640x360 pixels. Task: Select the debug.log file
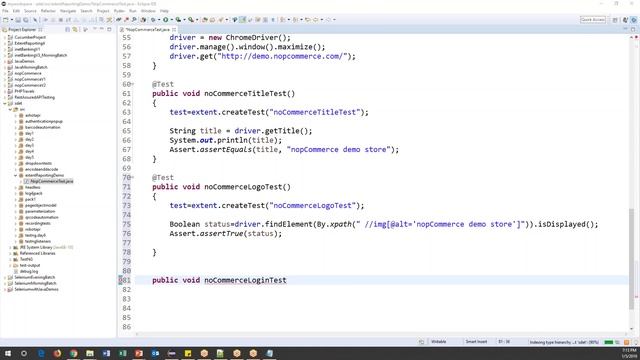click(x=29, y=271)
